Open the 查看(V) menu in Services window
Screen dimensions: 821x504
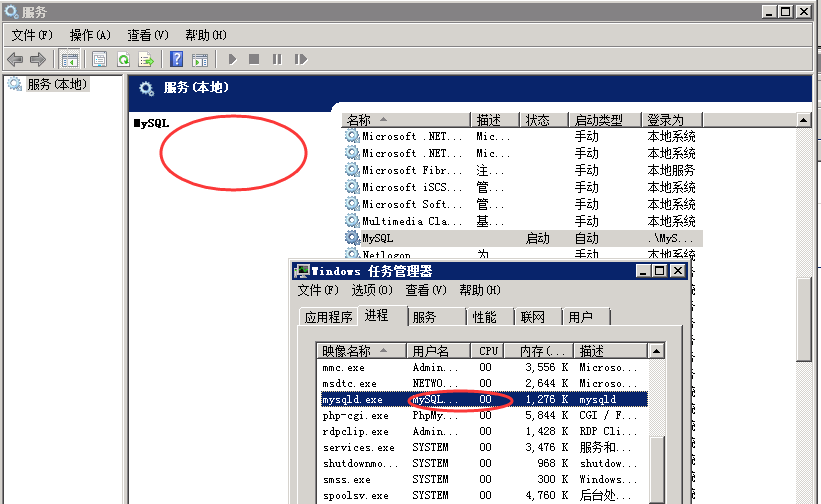click(148, 35)
